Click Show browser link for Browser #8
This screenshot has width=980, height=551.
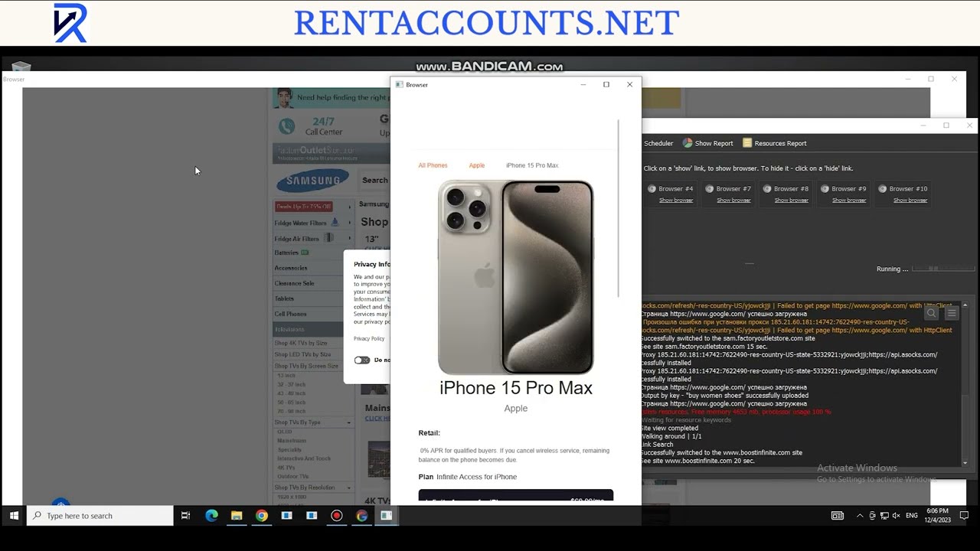coord(791,201)
